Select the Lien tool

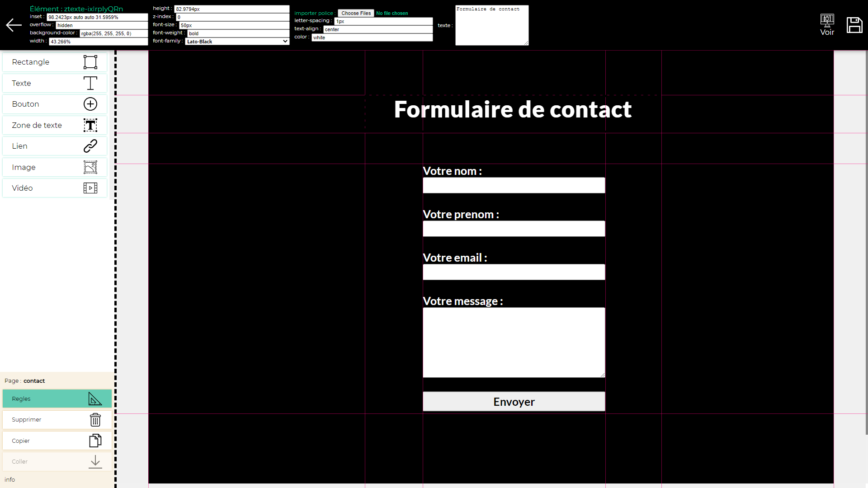[55, 146]
